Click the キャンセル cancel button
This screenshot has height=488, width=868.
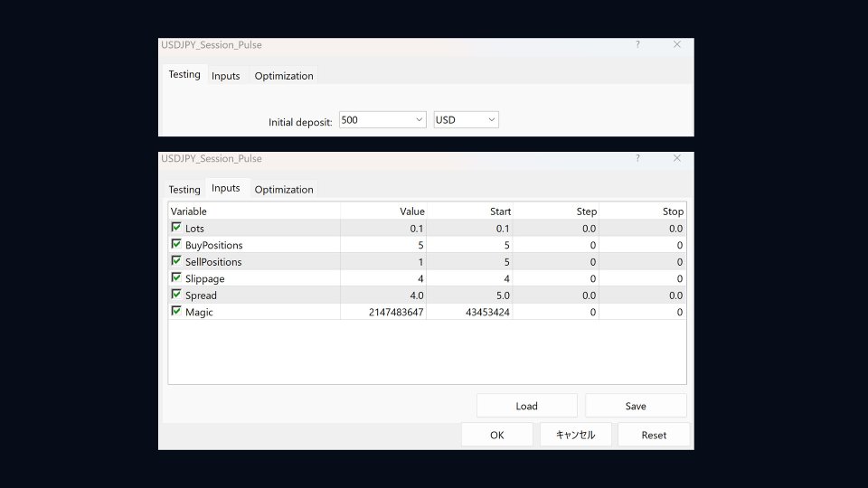575,435
